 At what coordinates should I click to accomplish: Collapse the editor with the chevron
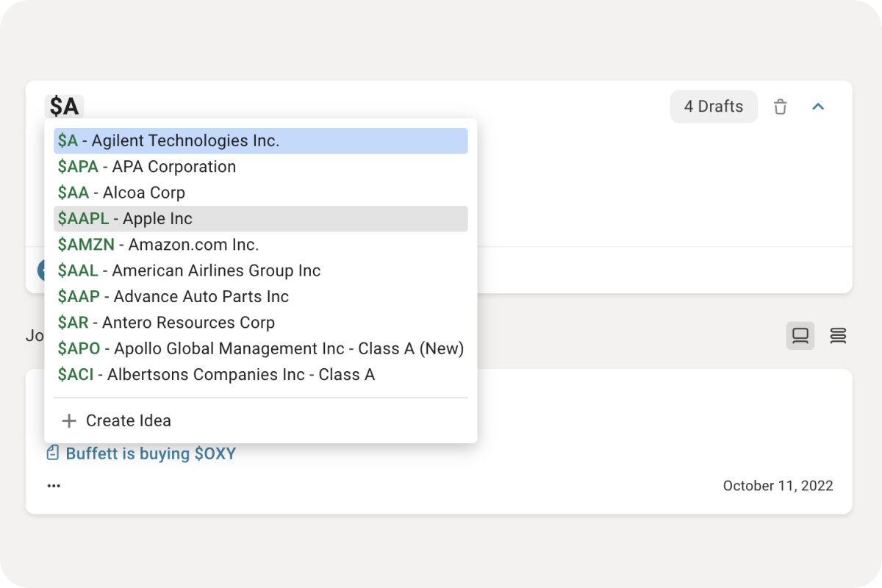tap(818, 107)
